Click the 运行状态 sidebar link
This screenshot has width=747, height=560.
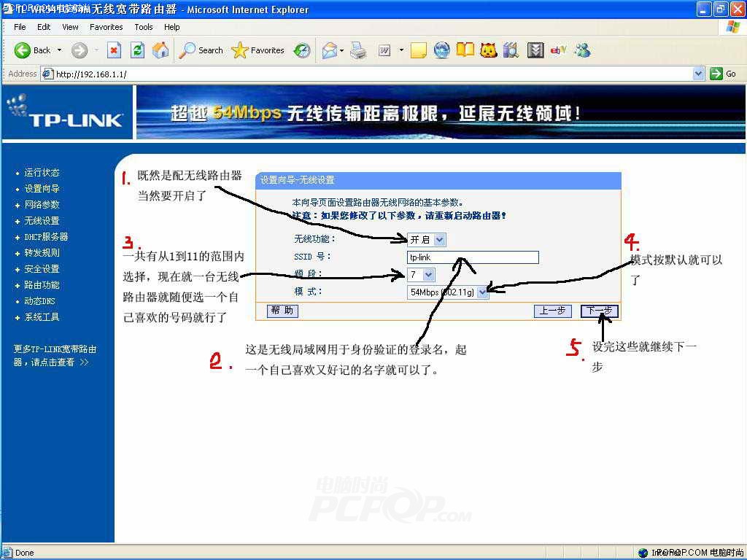[x=42, y=172]
